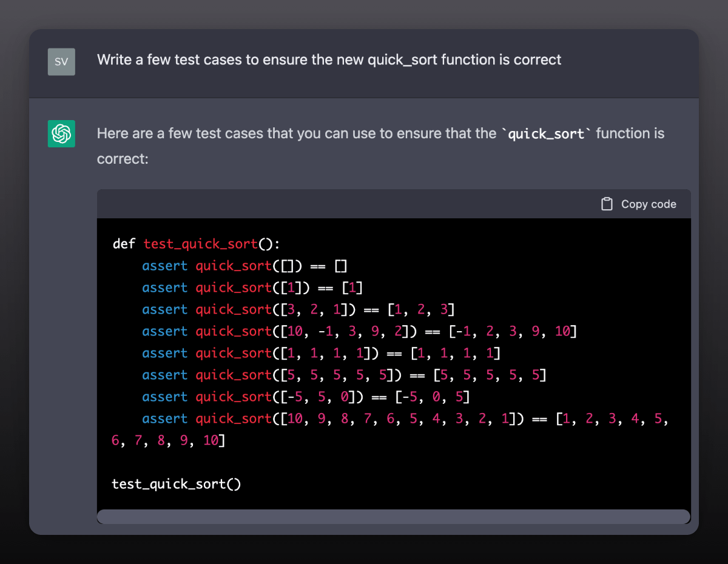Click the ChatGPT assistant logo icon
The height and width of the screenshot is (564, 728).
click(61, 133)
